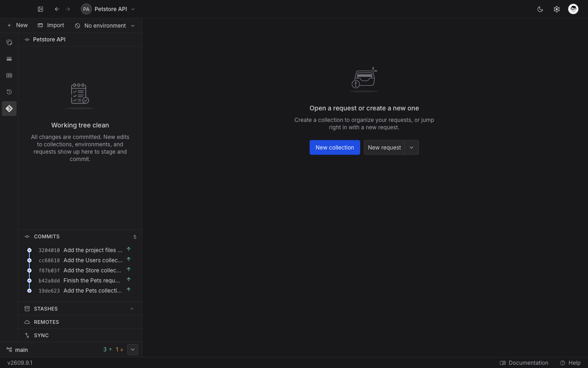Click the Open a request heading
This screenshot has height=368, width=588.
point(364,108)
